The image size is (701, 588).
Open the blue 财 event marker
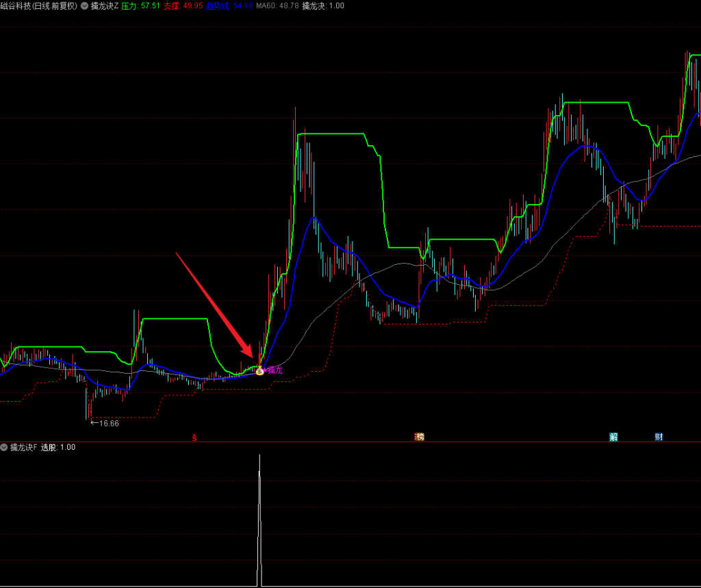(659, 437)
